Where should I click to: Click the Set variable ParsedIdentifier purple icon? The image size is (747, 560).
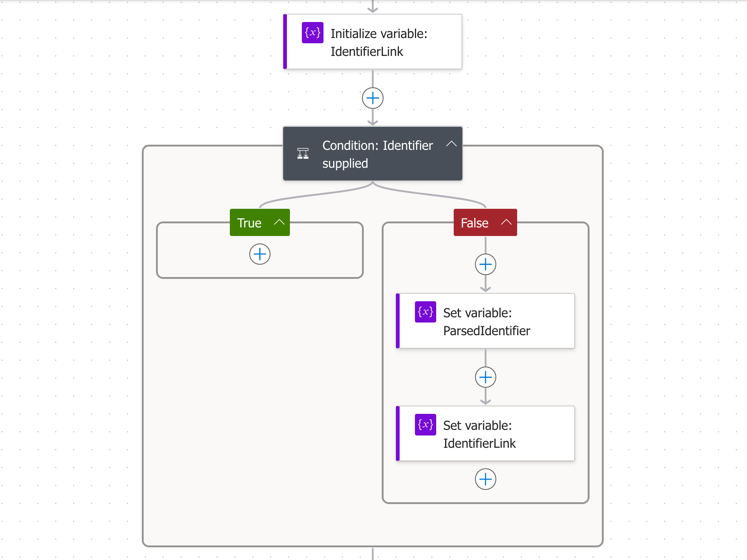(x=425, y=312)
